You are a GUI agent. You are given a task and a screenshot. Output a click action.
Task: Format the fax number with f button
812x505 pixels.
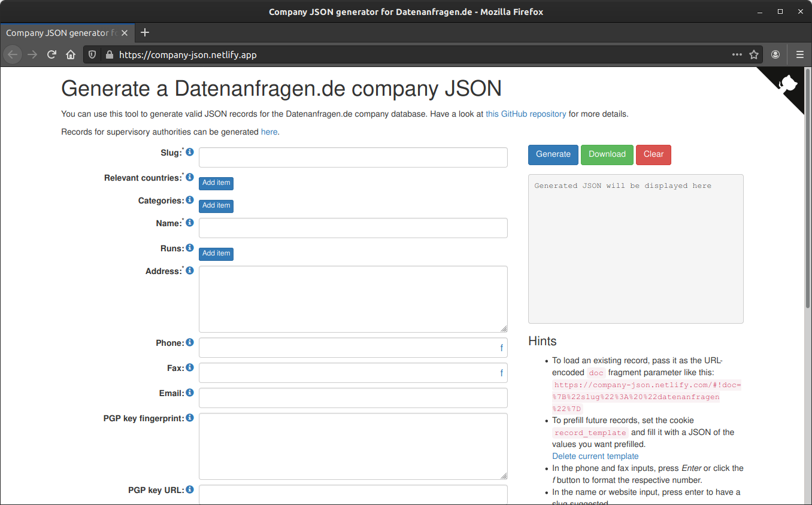(x=501, y=373)
